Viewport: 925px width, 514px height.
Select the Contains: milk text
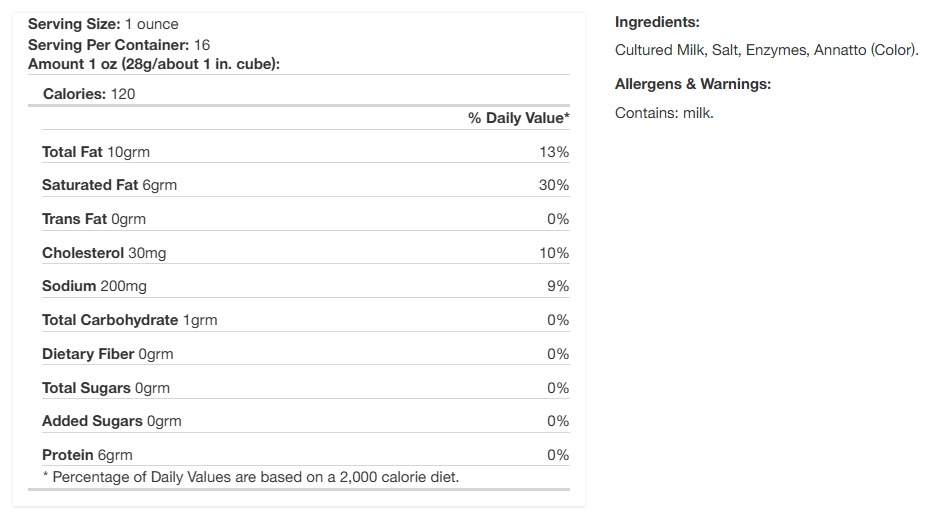[x=664, y=113]
